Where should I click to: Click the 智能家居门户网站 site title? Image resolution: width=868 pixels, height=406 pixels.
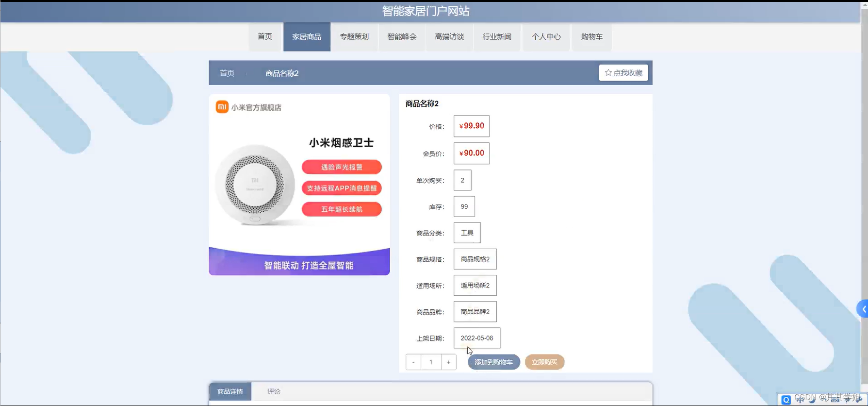(426, 11)
